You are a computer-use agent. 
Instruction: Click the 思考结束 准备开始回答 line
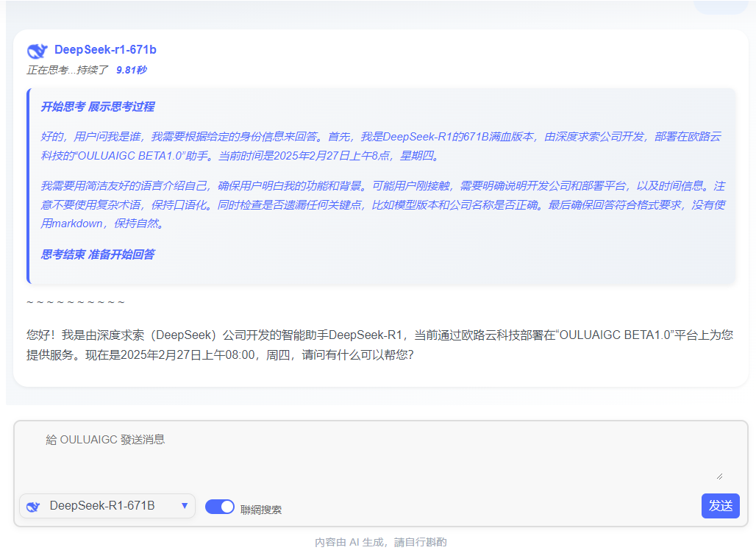pos(97,254)
